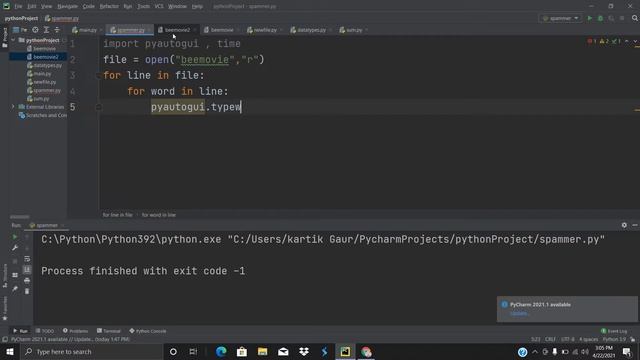
Task: Hide the Run panel with minimize dash
Action: coord(635,225)
